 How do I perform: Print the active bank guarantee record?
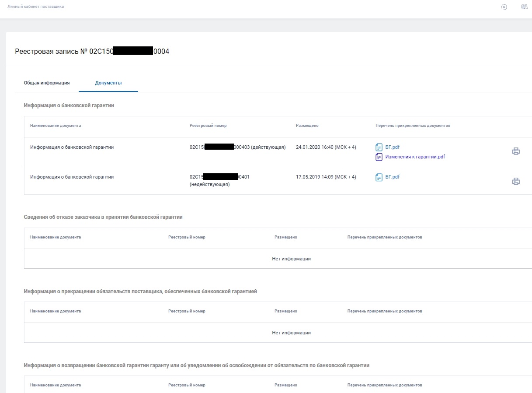pyautogui.click(x=516, y=151)
